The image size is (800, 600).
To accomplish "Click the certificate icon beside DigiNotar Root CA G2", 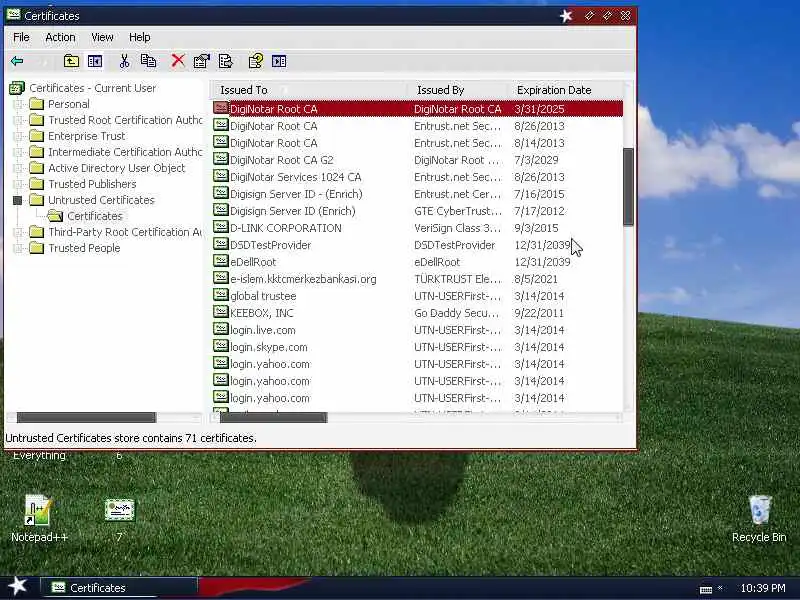I will point(220,159).
